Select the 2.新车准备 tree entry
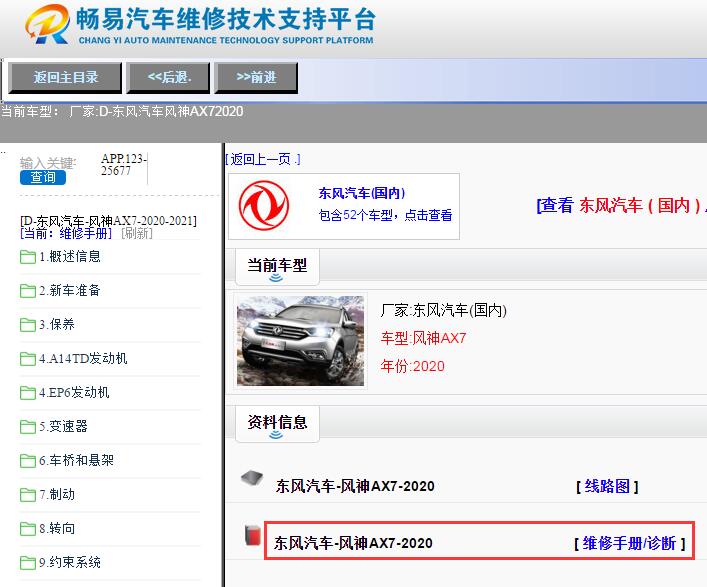This screenshot has height=587, width=707. click(x=69, y=290)
